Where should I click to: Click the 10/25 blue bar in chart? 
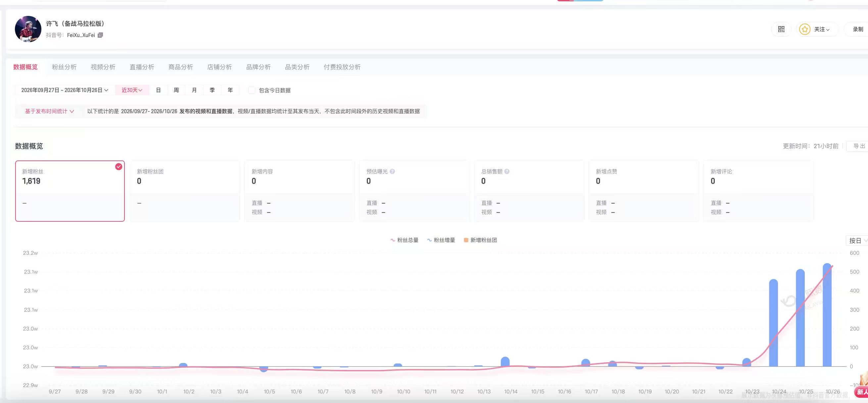800,318
